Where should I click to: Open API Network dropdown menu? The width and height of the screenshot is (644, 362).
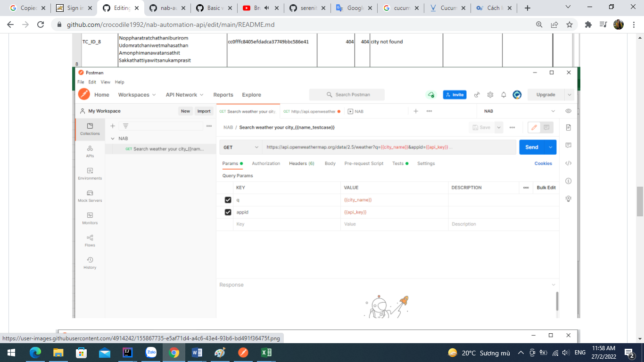[184, 95]
